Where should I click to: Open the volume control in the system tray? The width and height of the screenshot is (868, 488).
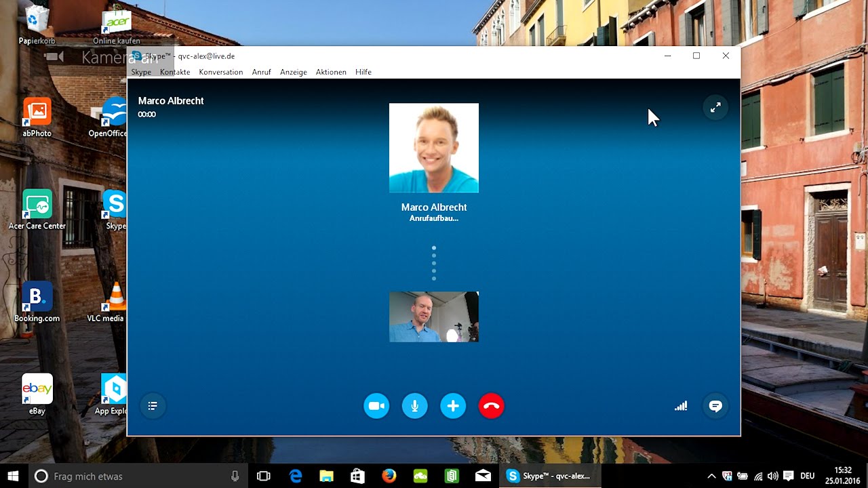[x=773, y=476]
